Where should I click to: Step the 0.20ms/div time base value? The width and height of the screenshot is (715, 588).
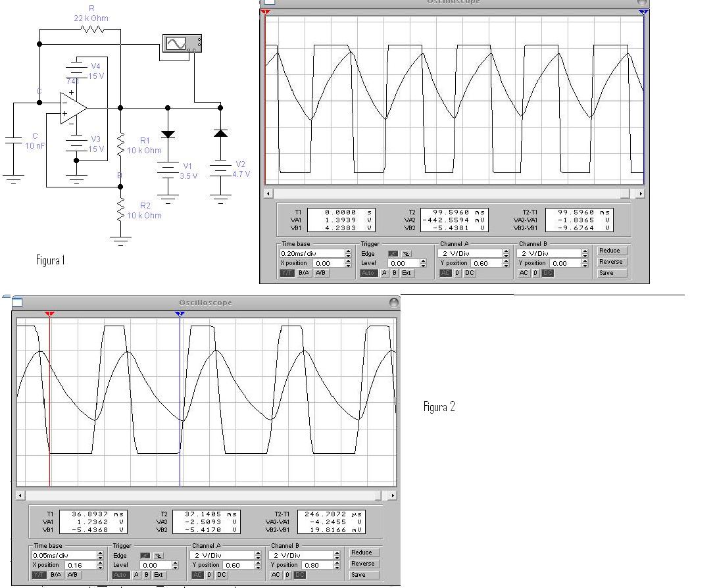click(x=348, y=253)
